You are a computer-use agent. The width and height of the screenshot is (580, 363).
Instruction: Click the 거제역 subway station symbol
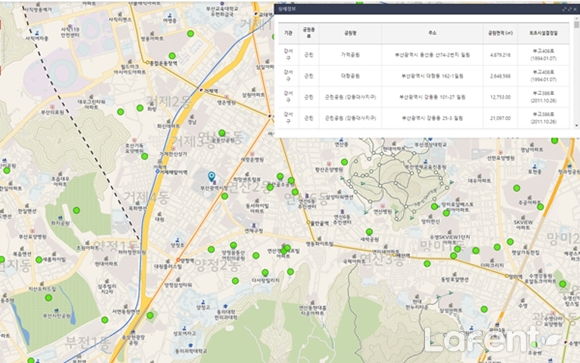(201, 90)
